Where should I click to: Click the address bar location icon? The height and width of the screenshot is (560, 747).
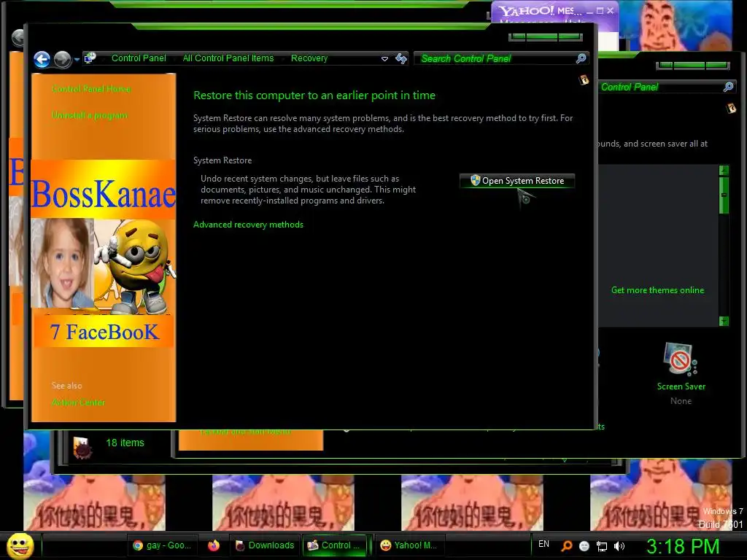click(90, 58)
